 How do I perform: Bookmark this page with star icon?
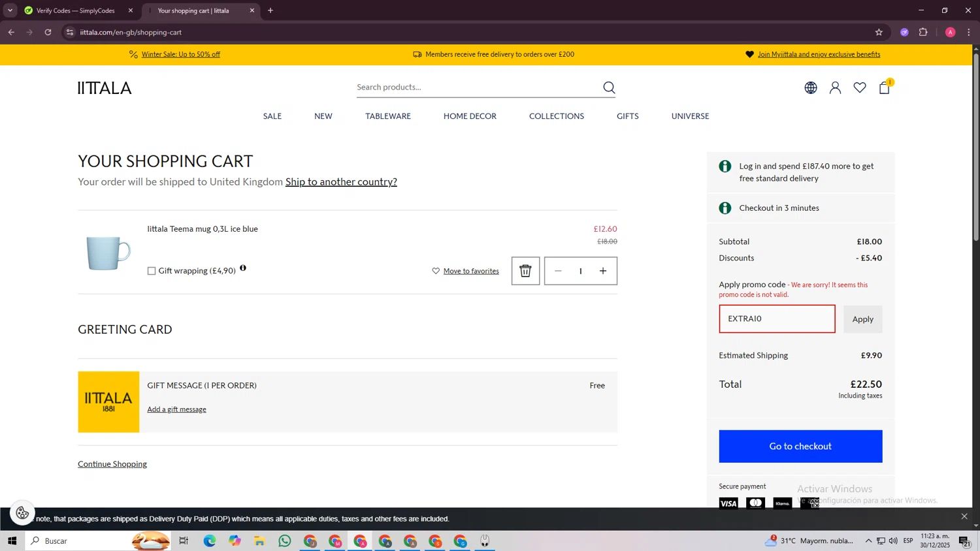[x=879, y=32]
